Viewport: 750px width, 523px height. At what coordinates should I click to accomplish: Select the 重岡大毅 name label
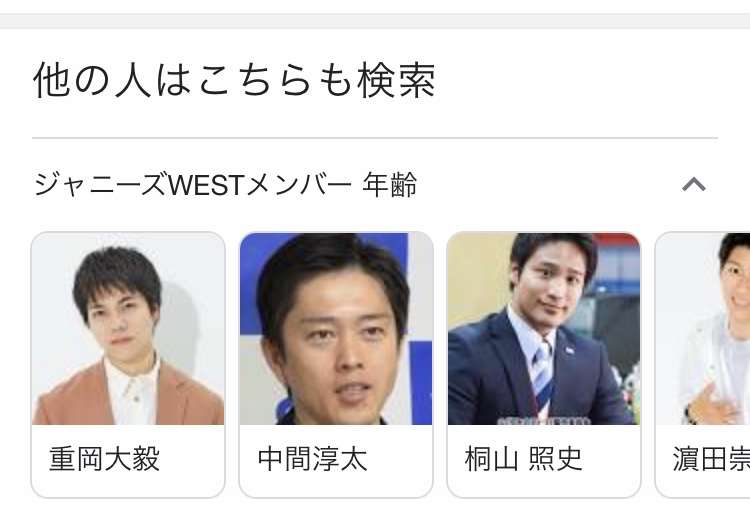click(x=104, y=459)
